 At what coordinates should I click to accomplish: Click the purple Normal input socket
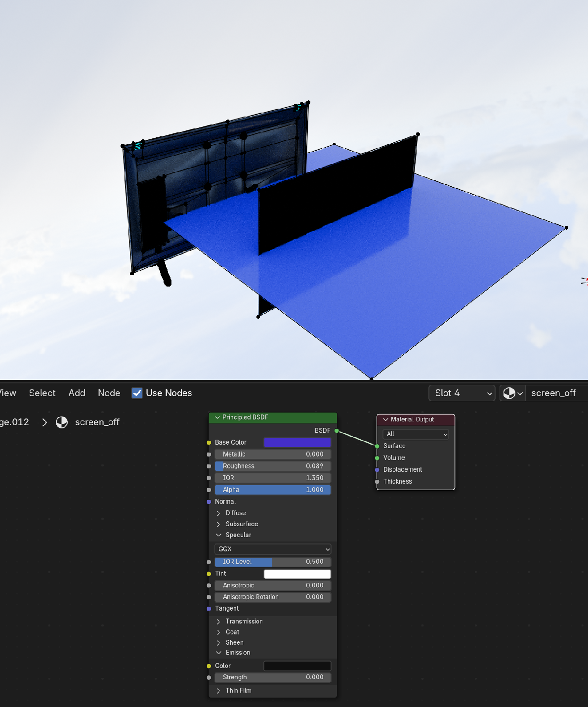(x=209, y=501)
